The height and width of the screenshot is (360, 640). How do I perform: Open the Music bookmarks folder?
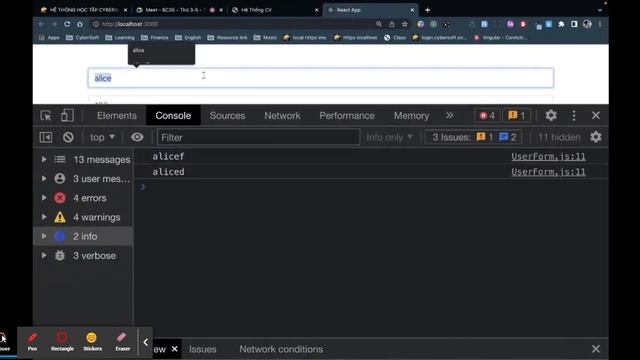[x=265, y=38]
